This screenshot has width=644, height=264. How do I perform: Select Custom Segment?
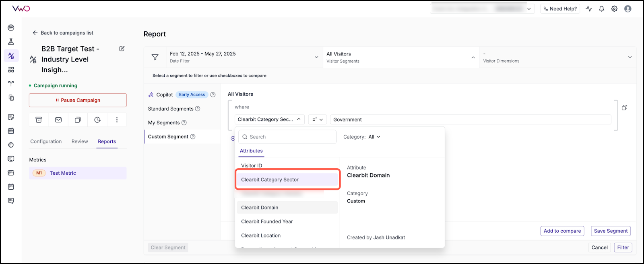point(168,137)
